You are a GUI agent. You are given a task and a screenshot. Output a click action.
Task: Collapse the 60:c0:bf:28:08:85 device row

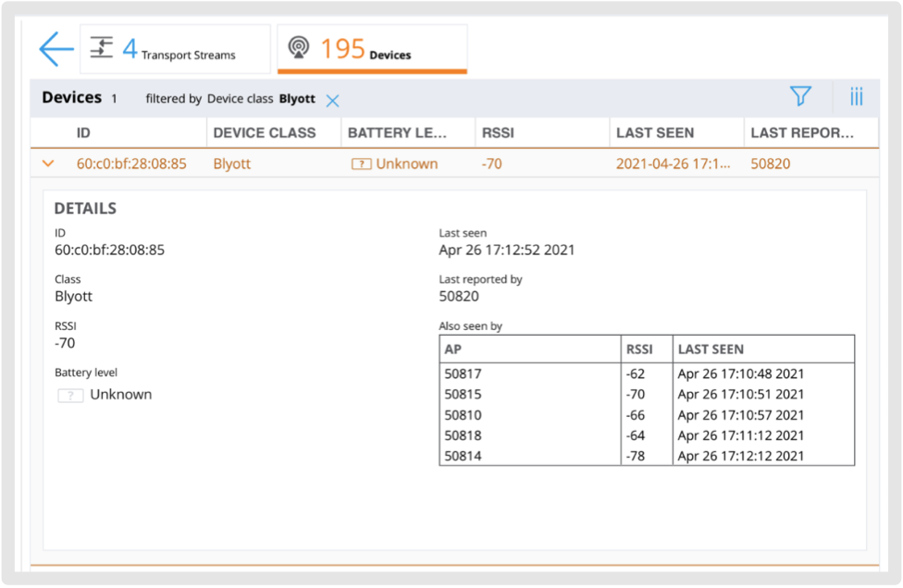click(x=48, y=165)
